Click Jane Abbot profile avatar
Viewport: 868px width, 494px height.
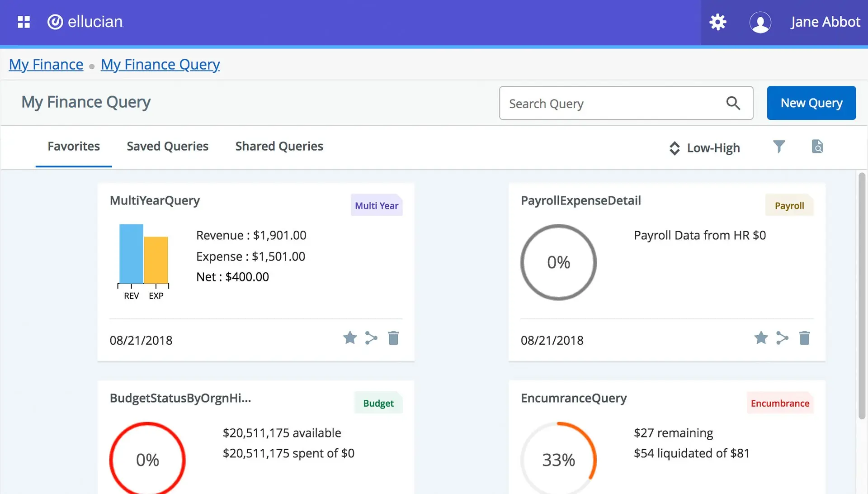(x=760, y=22)
